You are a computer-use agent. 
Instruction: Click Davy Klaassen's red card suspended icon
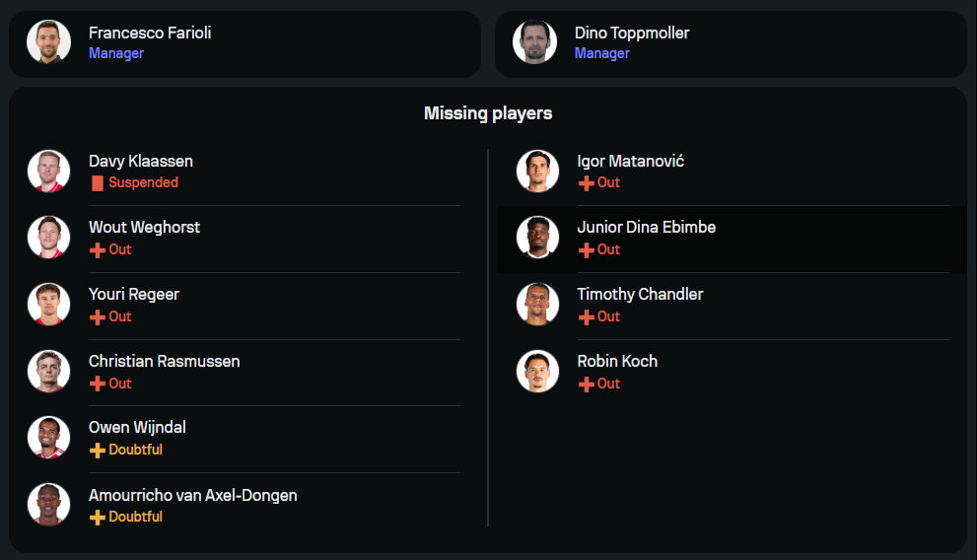tap(97, 183)
